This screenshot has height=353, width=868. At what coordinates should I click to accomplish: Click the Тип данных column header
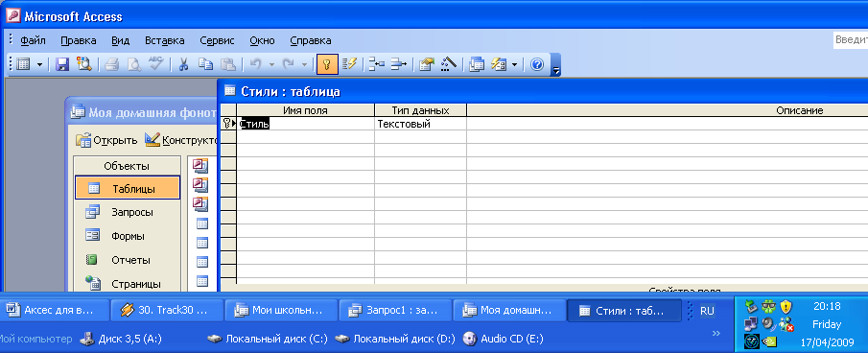pos(420,110)
